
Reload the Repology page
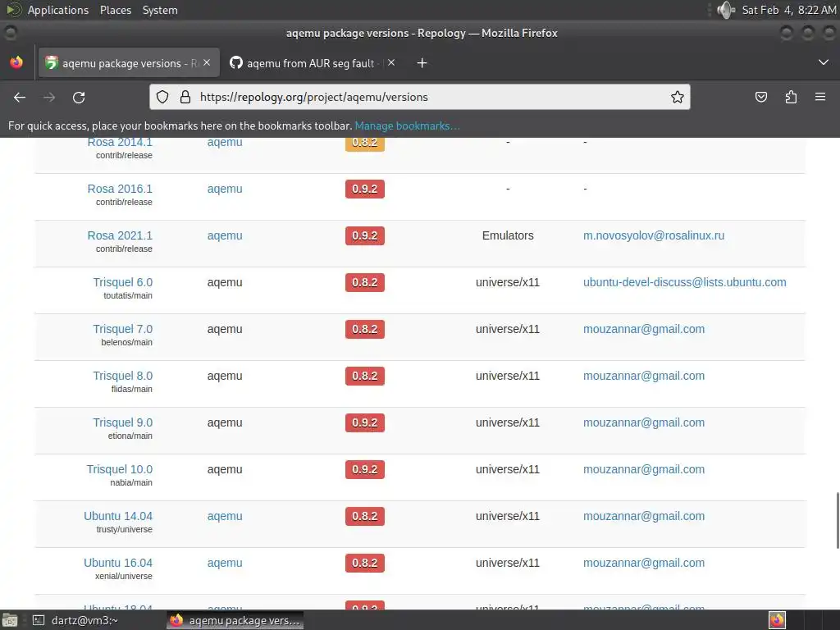79,97
